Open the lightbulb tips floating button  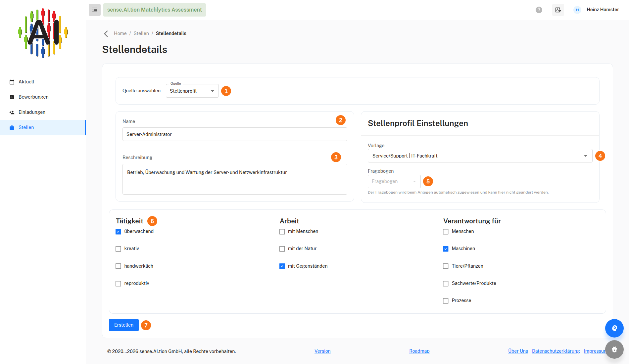pyautogui.click(x=614, y=328)
